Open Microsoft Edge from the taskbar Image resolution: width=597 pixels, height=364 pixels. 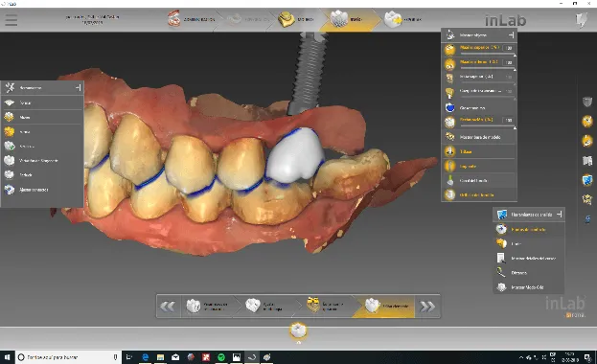pyautogui.click(x=145, y=357)
